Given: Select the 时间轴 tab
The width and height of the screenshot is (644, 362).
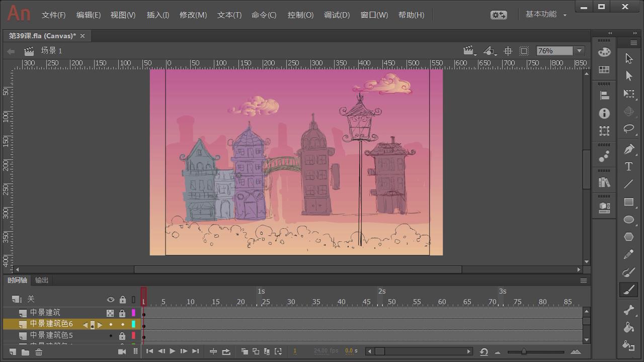Looking at the screenshot, I should pyautogui.click(x=17, y=281).
